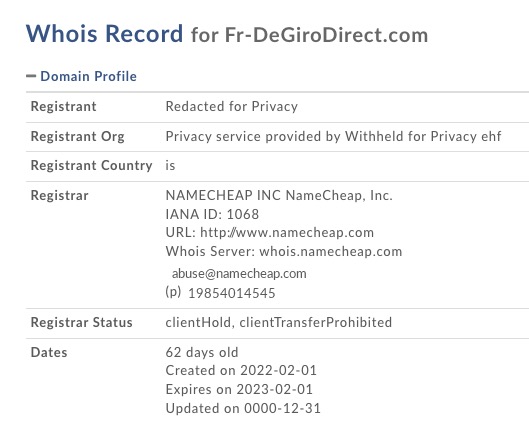Click the Whois Record heading
The height and width of the screenshot is (421, 529).
[105, 34]
